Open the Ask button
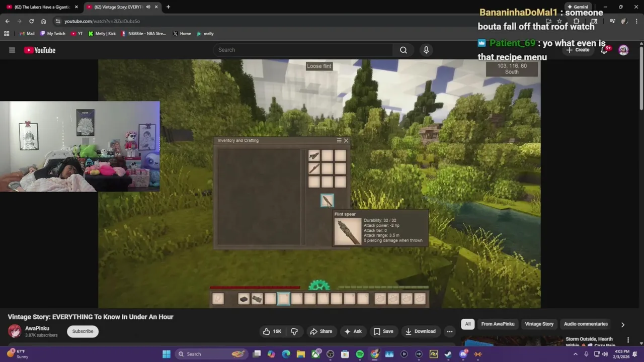The image size is (644, 362). [x=353, y=331]
